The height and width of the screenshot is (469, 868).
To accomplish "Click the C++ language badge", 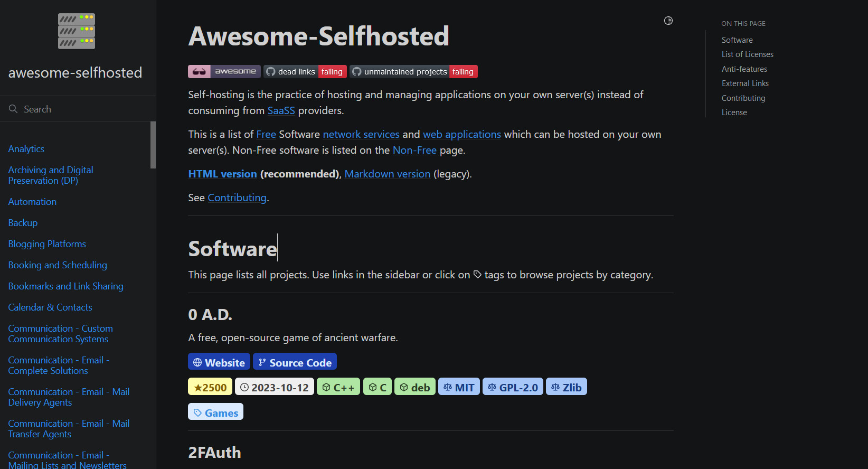I will click(338, 387).
